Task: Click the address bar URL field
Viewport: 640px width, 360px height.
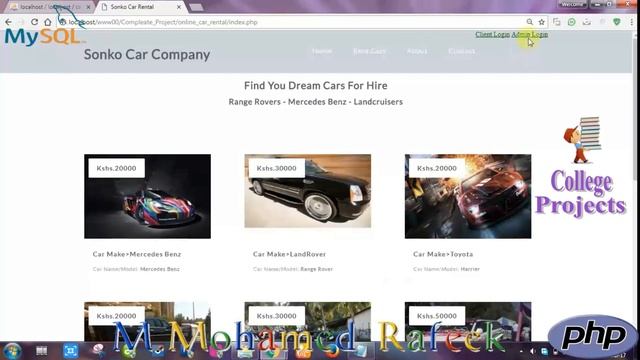Action: point(294,22)
